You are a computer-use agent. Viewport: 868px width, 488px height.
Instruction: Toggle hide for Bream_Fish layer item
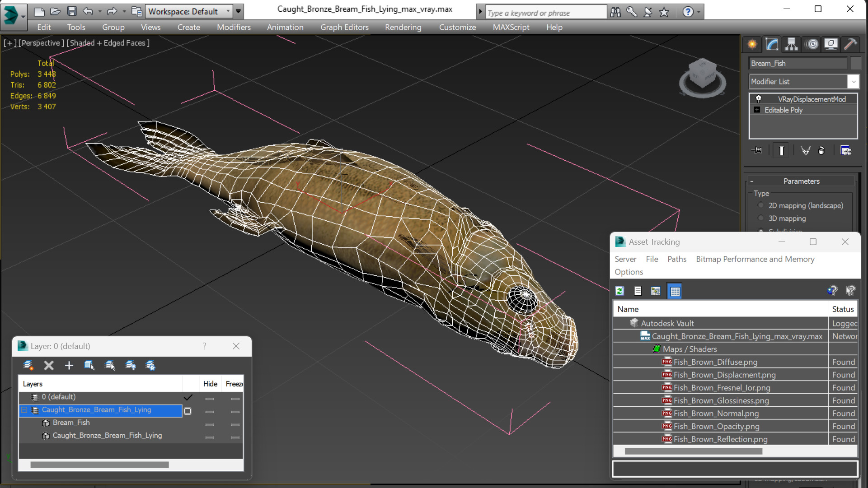pyautogui.click(x=209, y=424)
